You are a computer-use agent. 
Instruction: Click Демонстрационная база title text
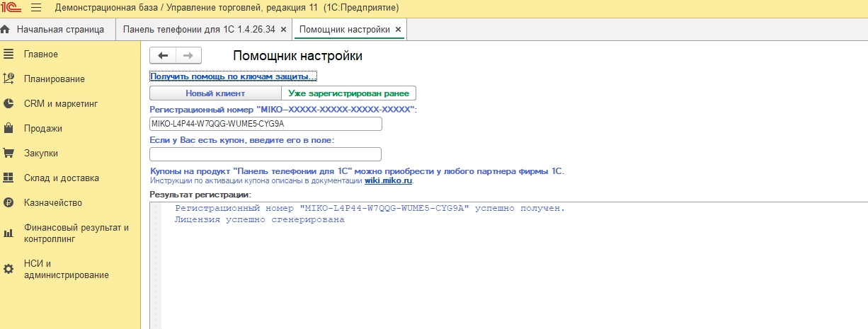click(227, 8)
